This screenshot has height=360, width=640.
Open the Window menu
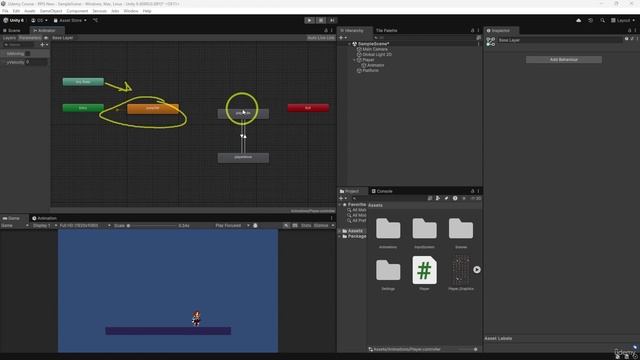pyautogui.click(x=131, y=11)
